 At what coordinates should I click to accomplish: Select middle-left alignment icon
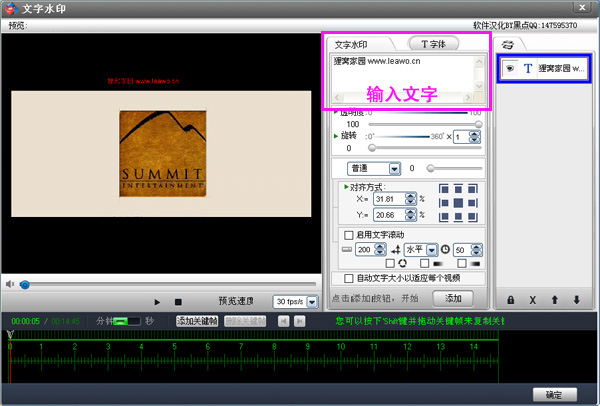click(x=443, y=203)
